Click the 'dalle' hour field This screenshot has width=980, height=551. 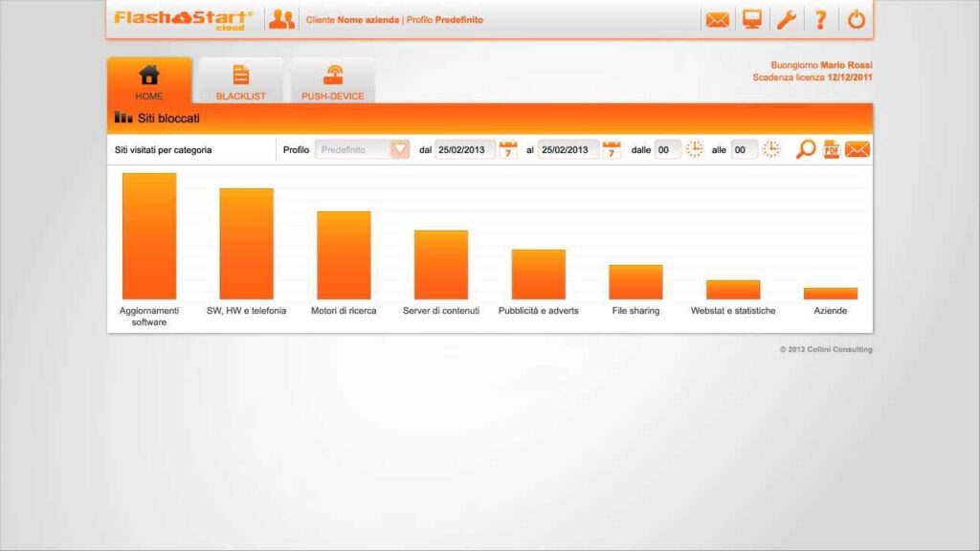pyautogui.click(x=667, y=150)
